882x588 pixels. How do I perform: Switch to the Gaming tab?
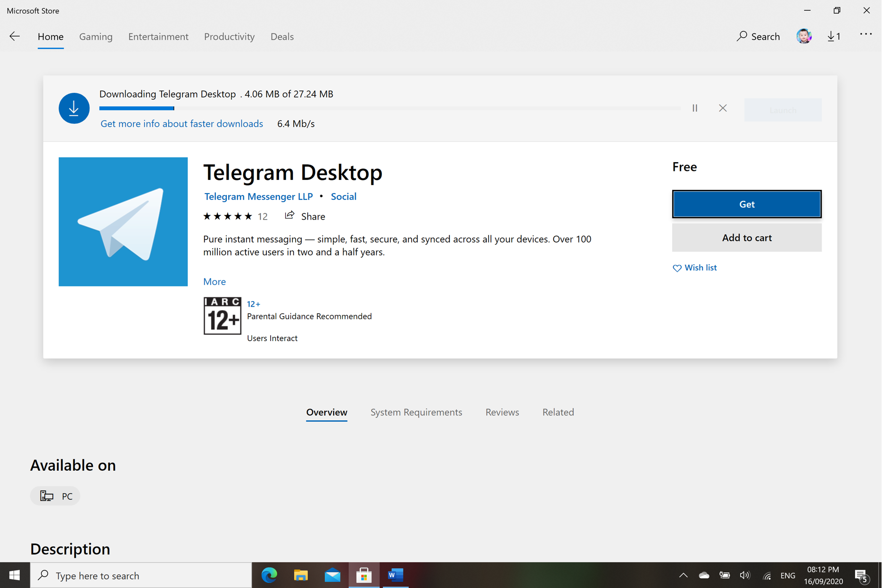point(96,36)
